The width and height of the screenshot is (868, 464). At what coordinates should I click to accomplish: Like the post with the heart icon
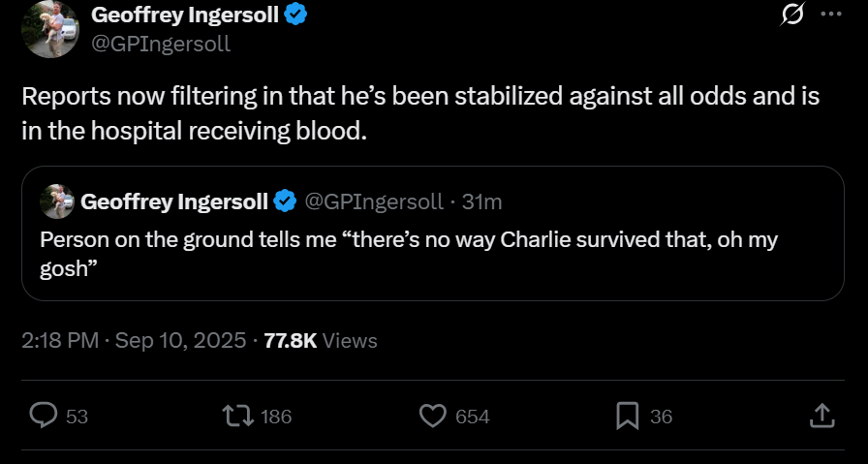pos(432,416)
